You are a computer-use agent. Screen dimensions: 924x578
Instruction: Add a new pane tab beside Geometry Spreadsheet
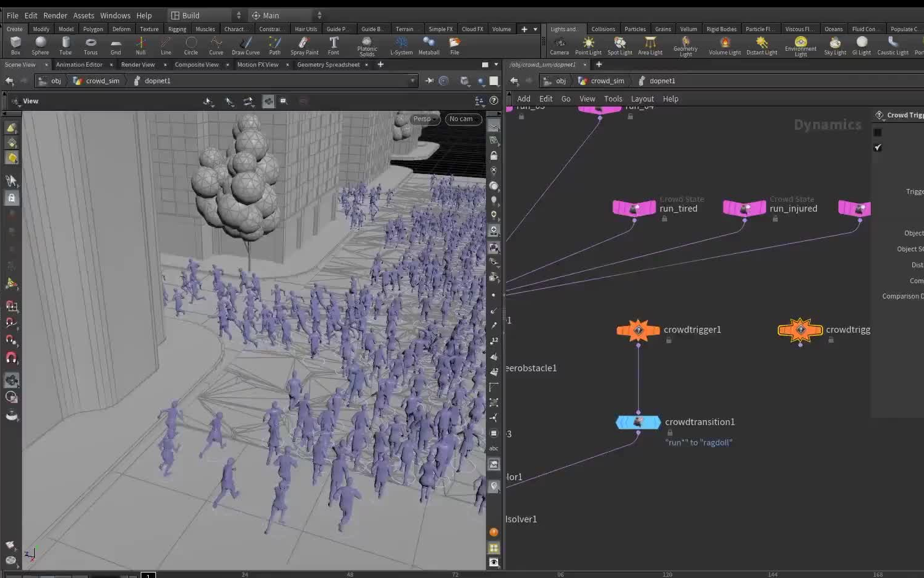coord(381,64)
